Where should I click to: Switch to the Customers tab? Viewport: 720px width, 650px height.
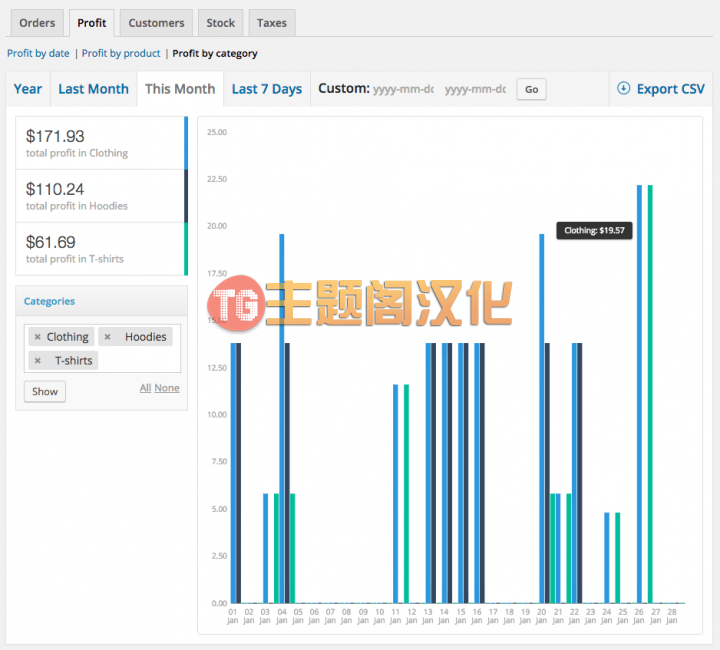click(x=156, y=23)
